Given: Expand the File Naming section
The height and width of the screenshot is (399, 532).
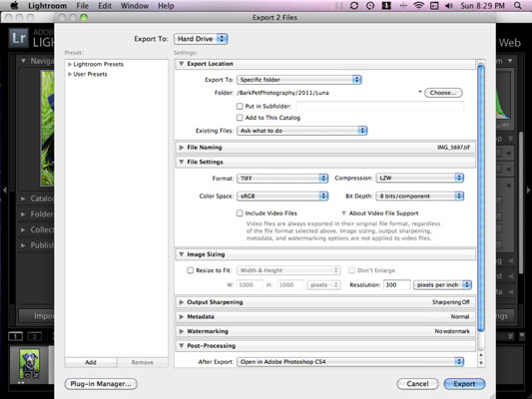Looking at the screenshot, I should 182,147.
